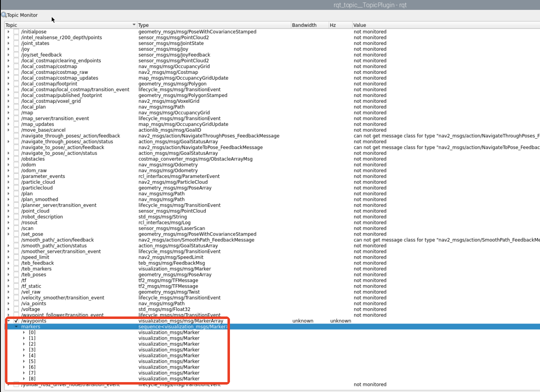Expand the /map topic fields
Viewport: 540px width, 392px height.
pos(9,113)
